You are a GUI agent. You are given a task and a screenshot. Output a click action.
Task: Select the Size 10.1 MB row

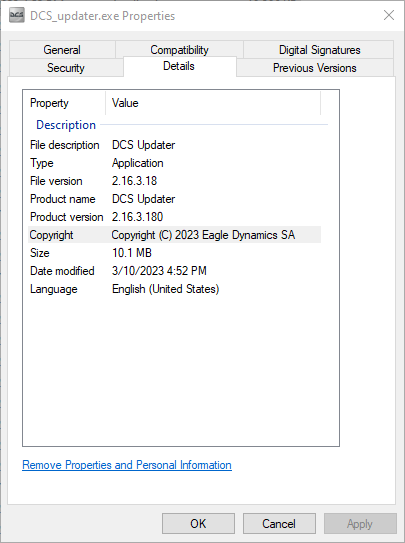pos(174,253)
